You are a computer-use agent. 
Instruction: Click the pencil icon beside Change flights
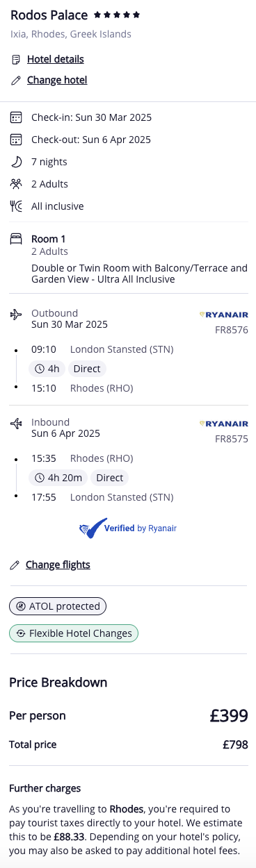pyautogui.click(x=15, y=565)
